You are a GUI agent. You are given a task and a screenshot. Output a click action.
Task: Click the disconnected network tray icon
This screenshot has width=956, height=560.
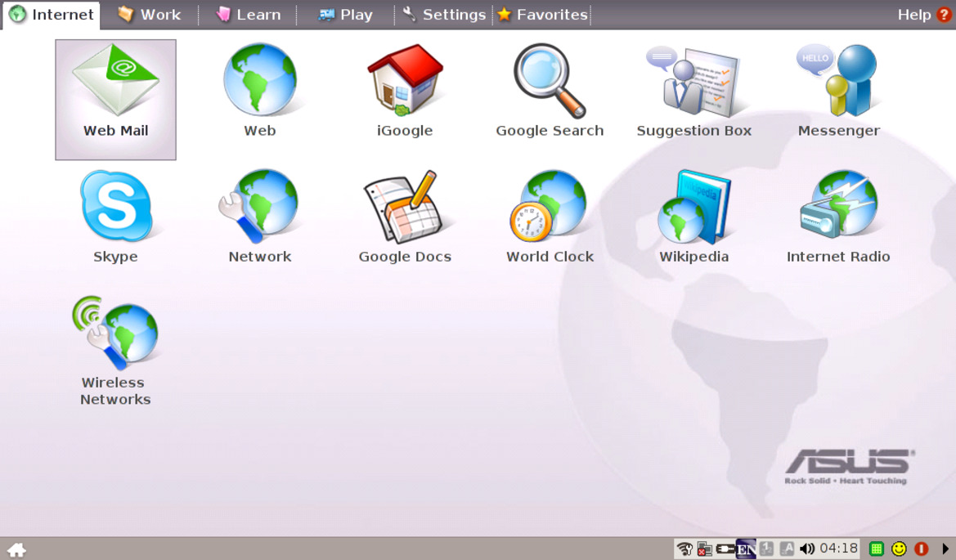pyautogui.click(x=704, y=549)
